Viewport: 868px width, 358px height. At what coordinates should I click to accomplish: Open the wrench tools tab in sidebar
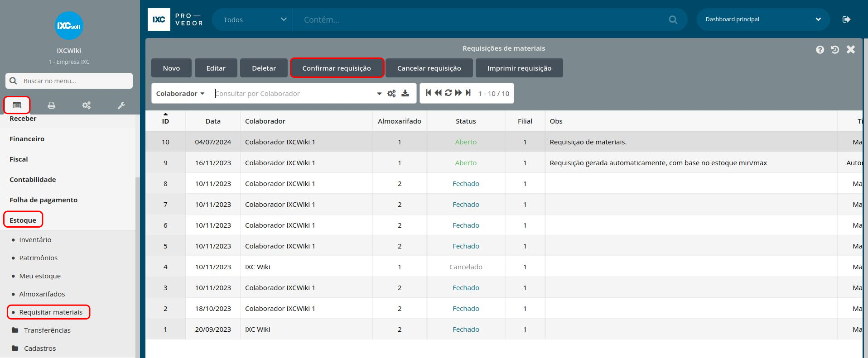(x=121, y=105)
